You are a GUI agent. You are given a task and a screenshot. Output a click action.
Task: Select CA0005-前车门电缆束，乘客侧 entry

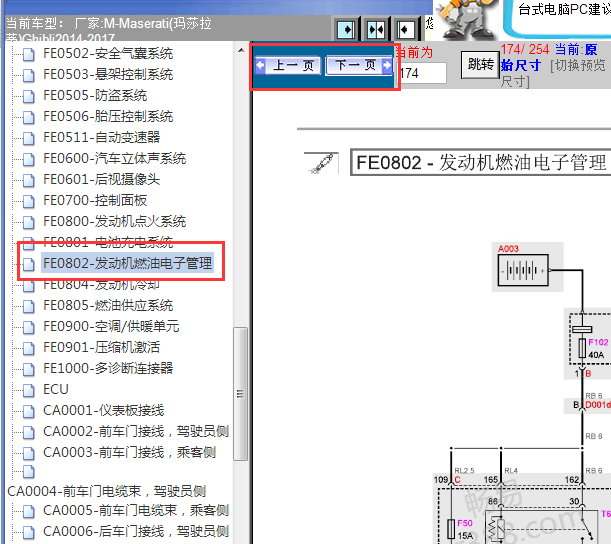point(136,510)
